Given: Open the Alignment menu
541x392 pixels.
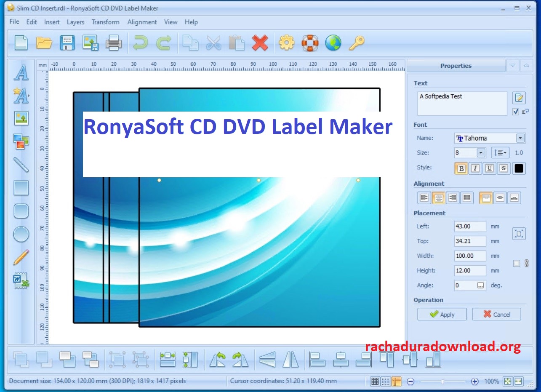Looking at the screenshot, I should [142, 22].
